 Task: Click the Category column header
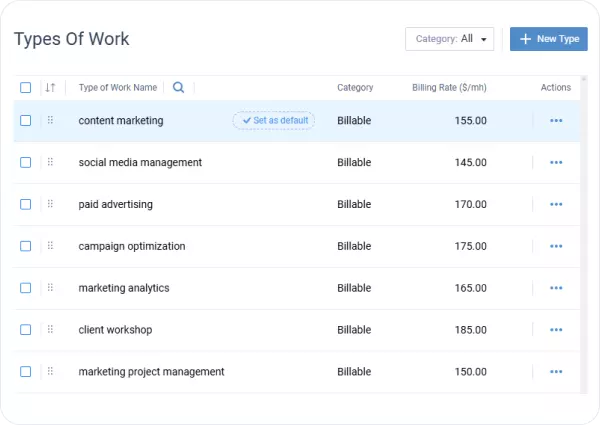355,88
